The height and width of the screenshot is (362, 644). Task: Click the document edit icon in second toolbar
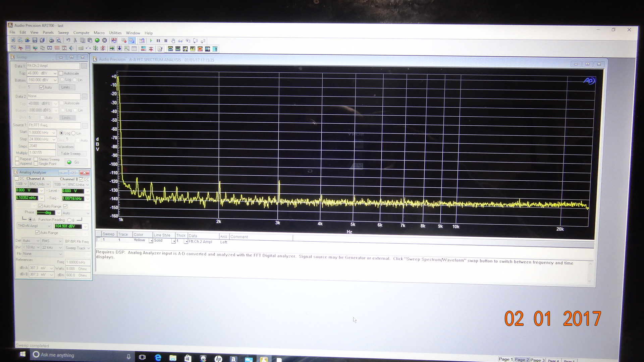[160, 49]
